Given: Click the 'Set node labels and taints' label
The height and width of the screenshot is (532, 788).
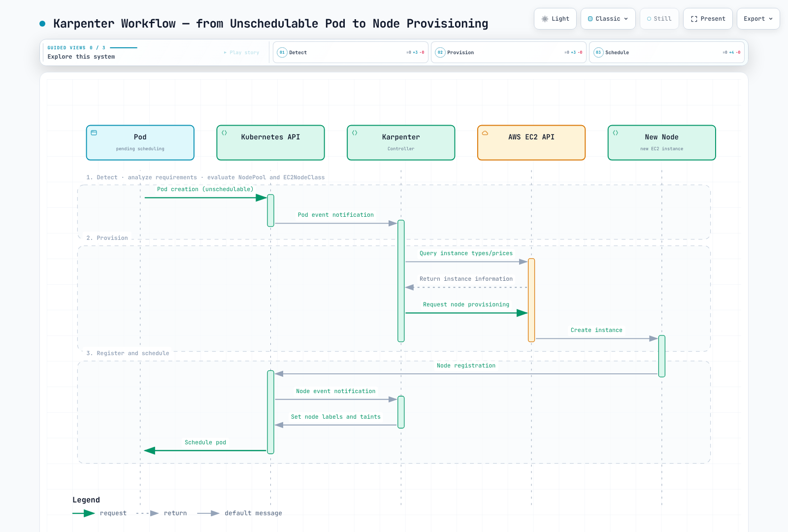Looking at the screenshot, I should (x=336, y=417).
